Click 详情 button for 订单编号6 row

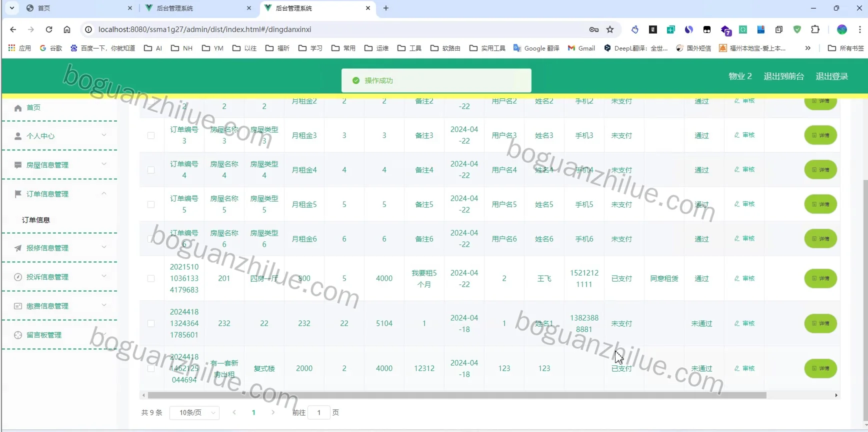[820, 238]
